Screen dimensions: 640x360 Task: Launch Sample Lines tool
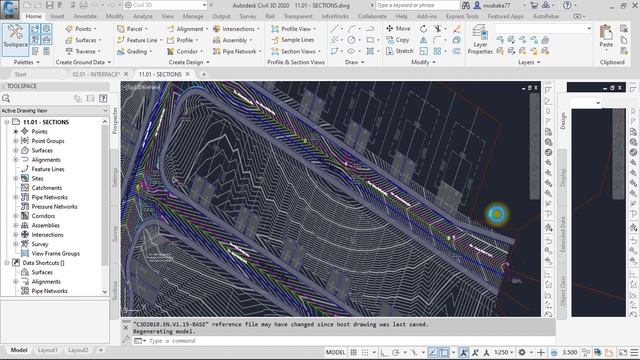point(293,40)
